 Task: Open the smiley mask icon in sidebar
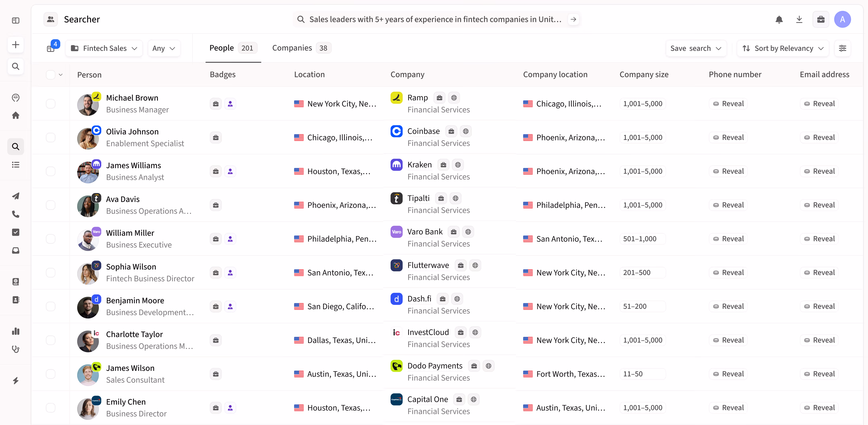[15, 98]
